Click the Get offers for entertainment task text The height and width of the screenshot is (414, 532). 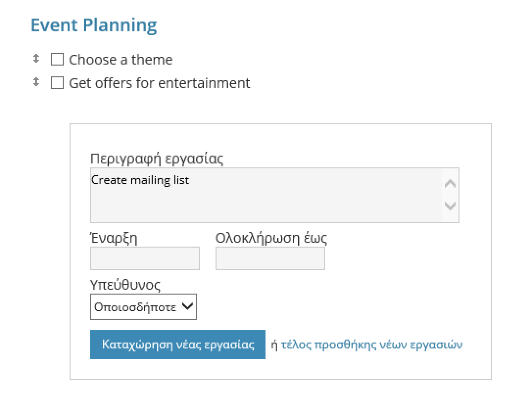coord(159,83)
